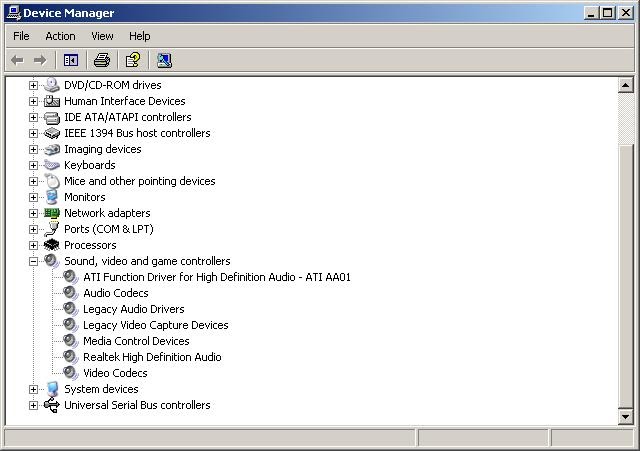Click the Back arrow toolbar button

[17, 60]
